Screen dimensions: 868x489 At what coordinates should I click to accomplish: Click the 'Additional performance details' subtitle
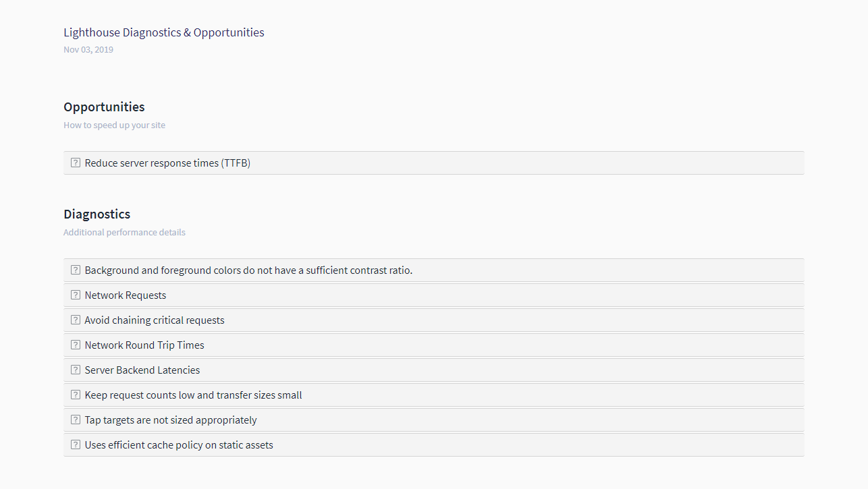coord(124,232)
